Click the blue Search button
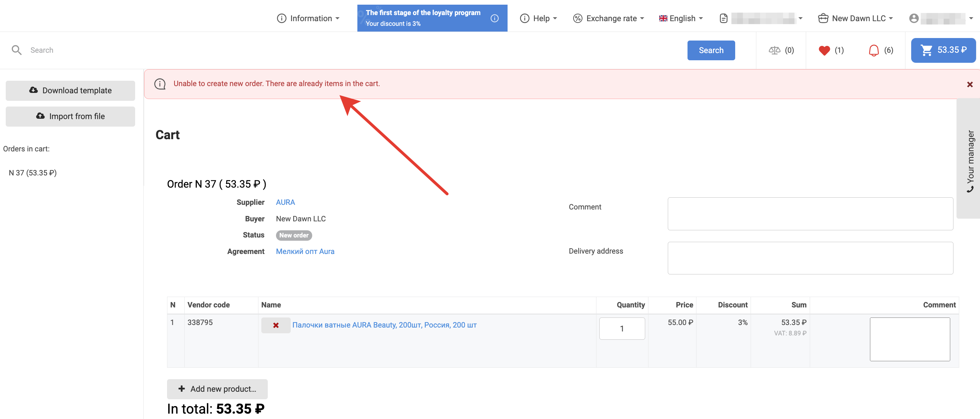 pyautogui.click(x=711, y=50)
